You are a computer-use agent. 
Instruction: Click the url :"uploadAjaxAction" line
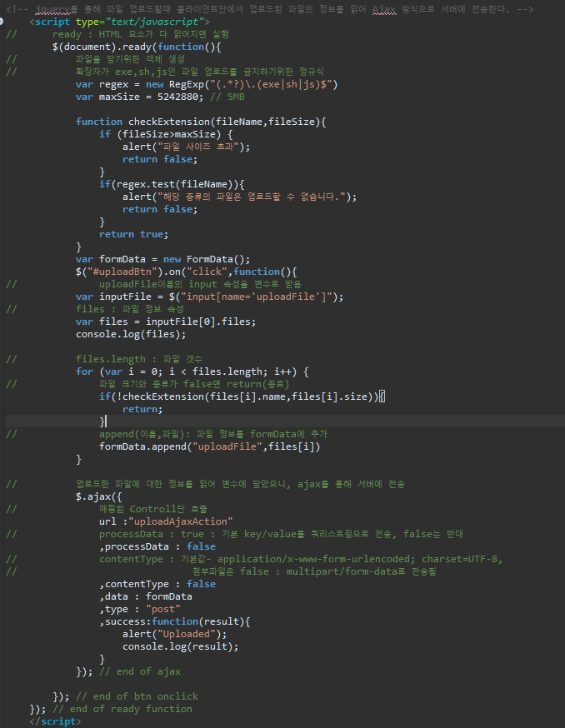coord(166,522)
